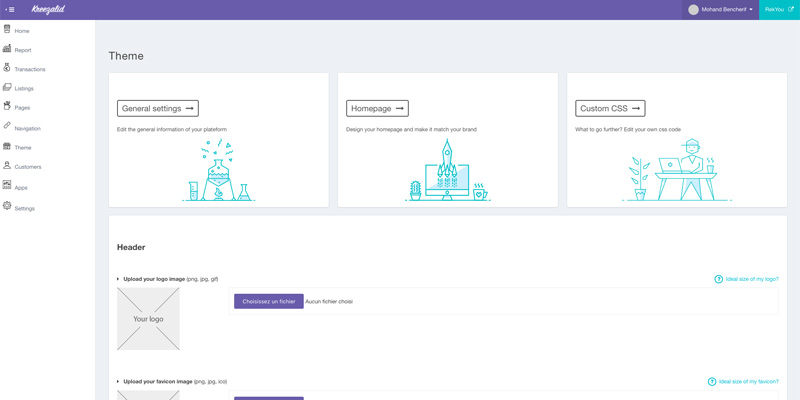Expand the Upload your favicon image section
The width and height of the screenshot is (800, 400).
click(x=172, y=382)
